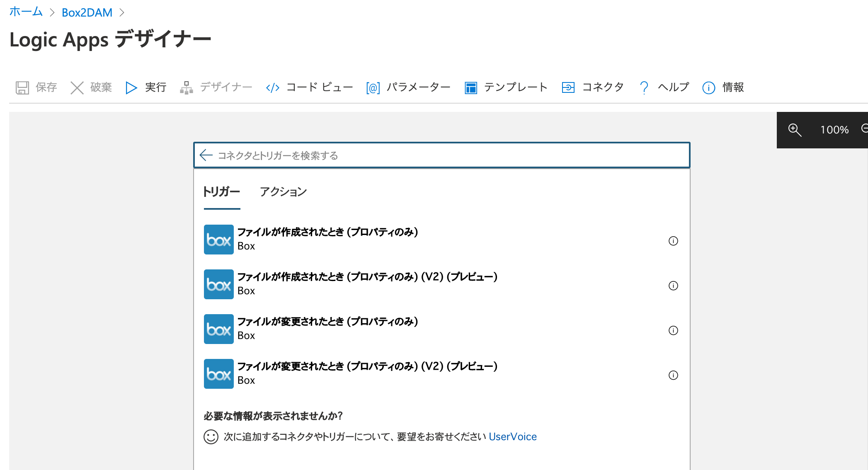Click the テンプレート toolbar label
The width and height of the screenshot is (868, 470).
pos(516,87)
